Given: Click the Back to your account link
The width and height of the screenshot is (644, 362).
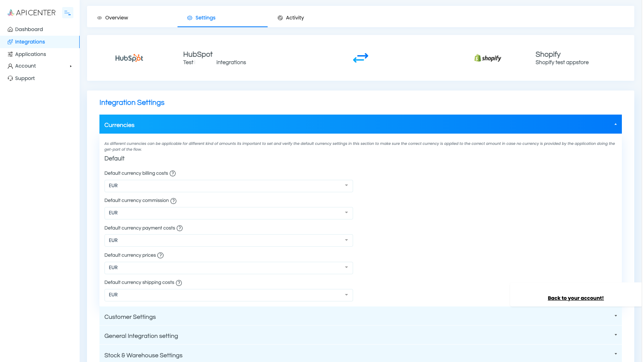Looking at the screenshot, I should [x=575, y=298].
